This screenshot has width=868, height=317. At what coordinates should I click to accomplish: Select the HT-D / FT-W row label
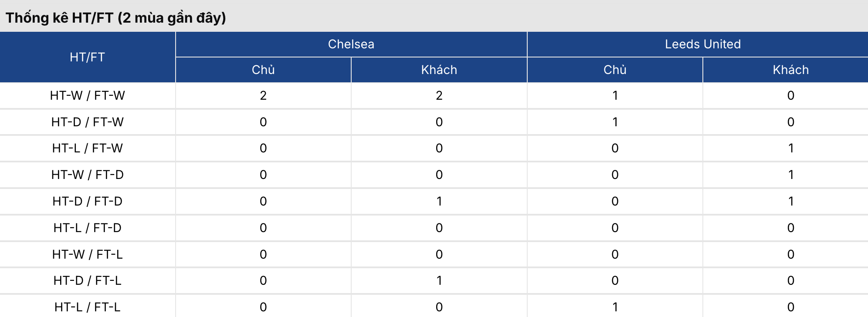point(87,122)
